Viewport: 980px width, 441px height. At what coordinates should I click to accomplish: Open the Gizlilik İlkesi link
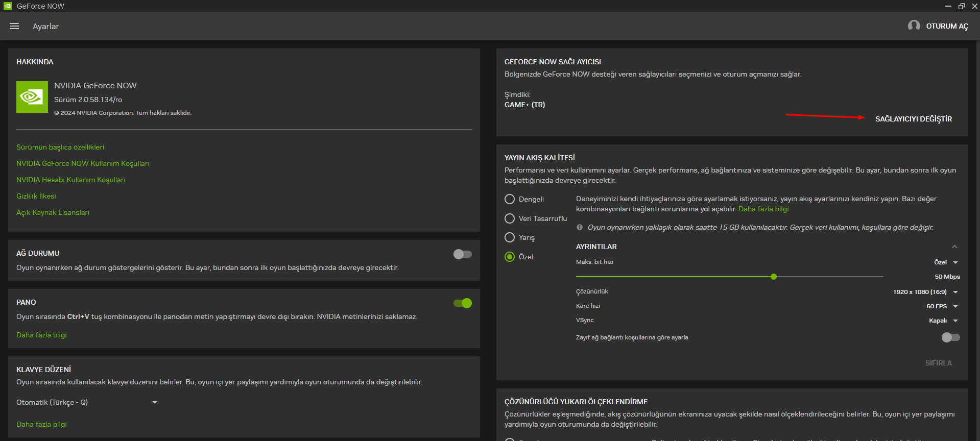(36, 196)
